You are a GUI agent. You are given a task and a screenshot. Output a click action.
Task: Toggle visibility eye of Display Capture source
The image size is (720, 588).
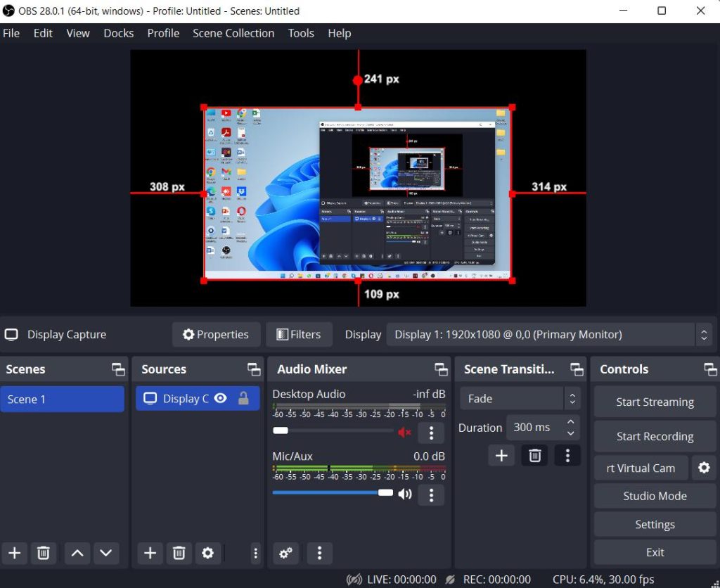click(x=220, y=398)
